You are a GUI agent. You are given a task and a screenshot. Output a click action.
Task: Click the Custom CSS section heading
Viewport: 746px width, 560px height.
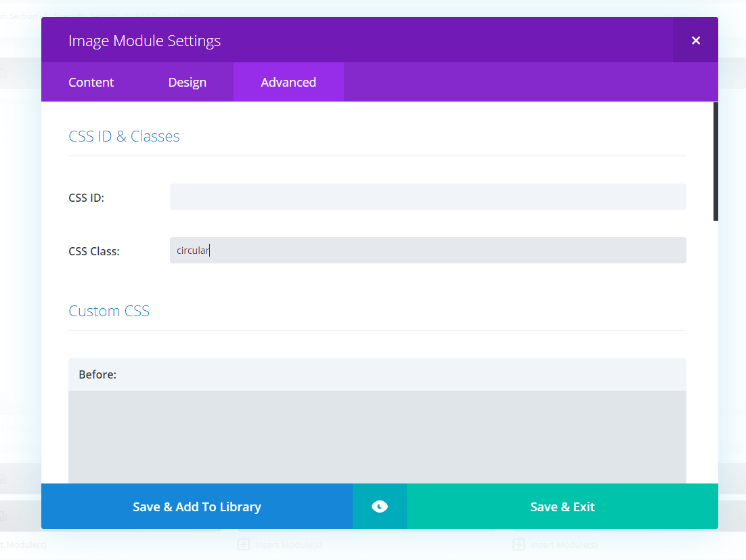point(109,311)
